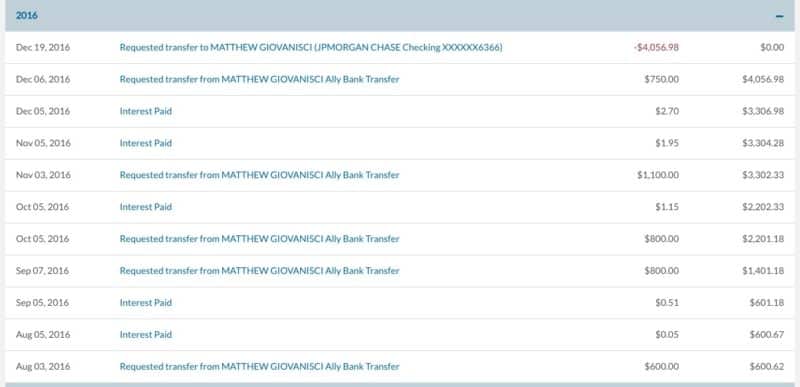Click the $600.62 balance value
This screenshot has height=387, width=800.
pos(767,367)
